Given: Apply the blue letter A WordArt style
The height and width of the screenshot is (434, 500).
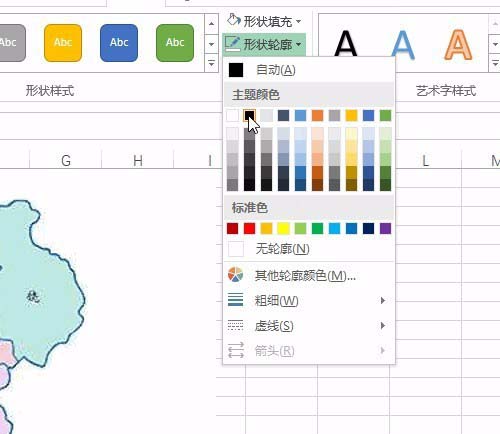Looking at the screenshot, I should click(403, 44).
